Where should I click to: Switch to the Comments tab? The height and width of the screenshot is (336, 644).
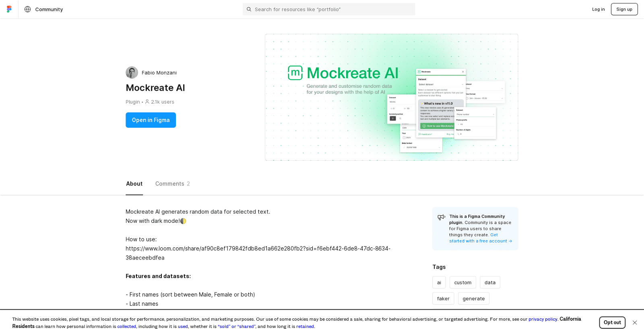coord(172,184)
